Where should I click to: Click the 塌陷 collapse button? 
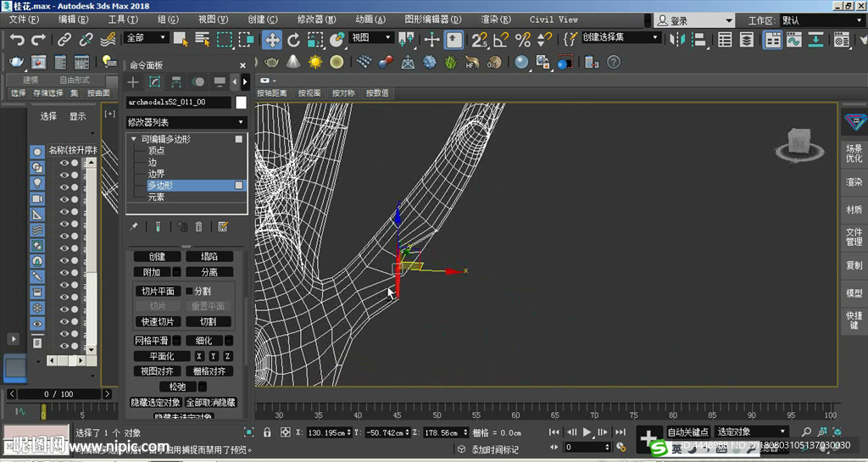click(209, 257)
